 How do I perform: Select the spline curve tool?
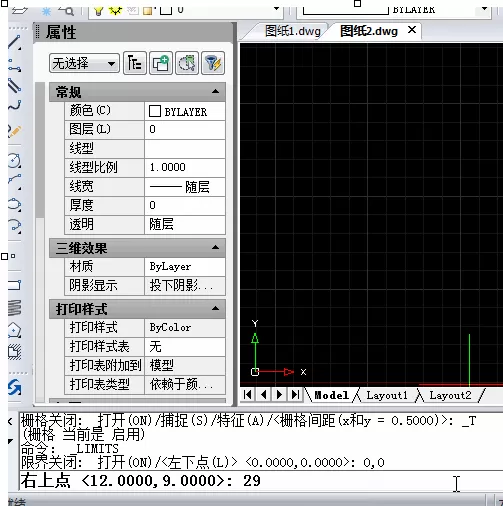(x=15, y=105)
